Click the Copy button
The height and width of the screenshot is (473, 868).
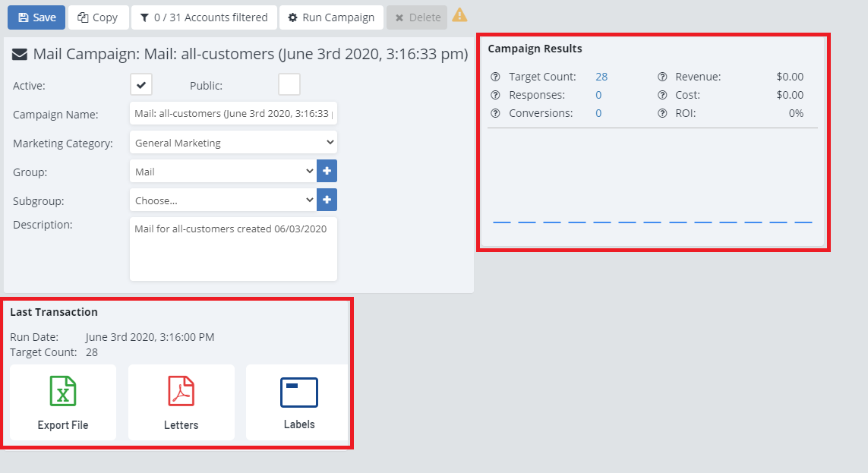[98, 17]
